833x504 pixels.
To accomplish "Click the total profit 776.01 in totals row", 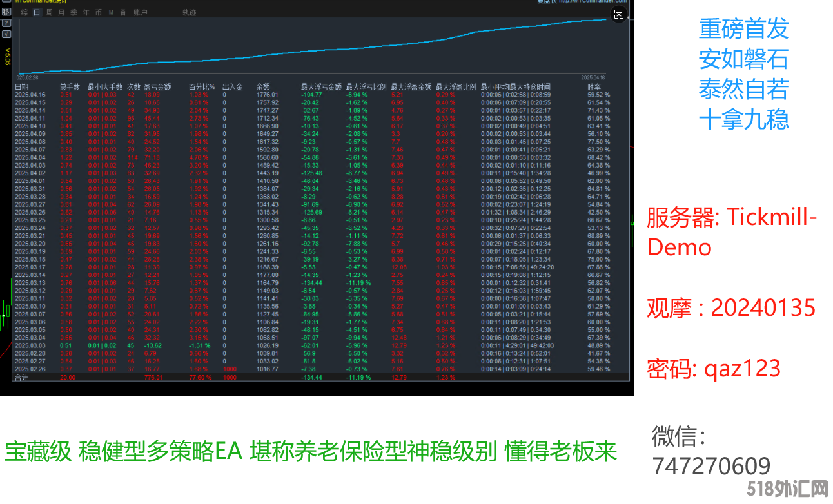I will [154, 378].
